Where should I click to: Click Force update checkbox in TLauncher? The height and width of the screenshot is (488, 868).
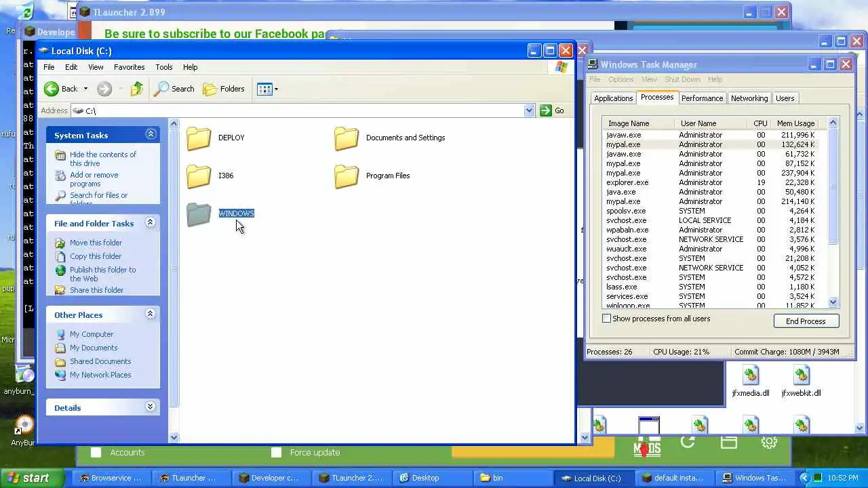(x=276, y=452)
